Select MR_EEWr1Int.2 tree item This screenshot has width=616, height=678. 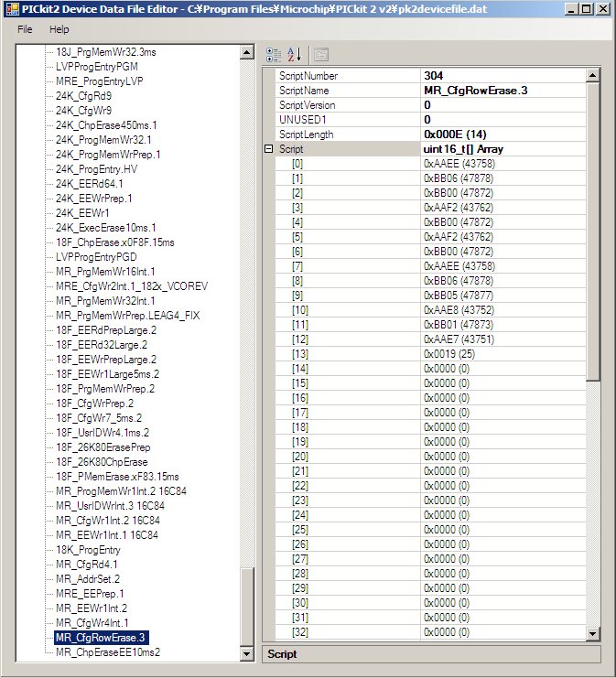92,608
